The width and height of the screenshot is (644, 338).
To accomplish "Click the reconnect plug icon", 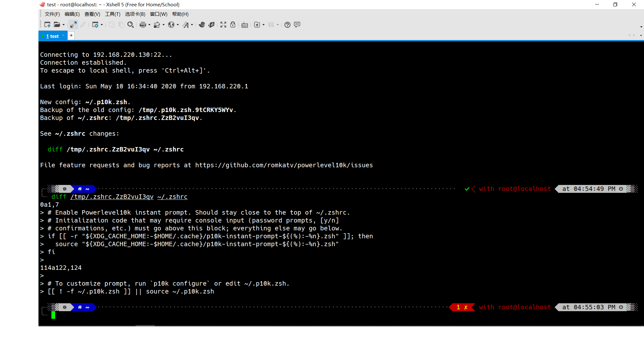I will pos(73,25).
